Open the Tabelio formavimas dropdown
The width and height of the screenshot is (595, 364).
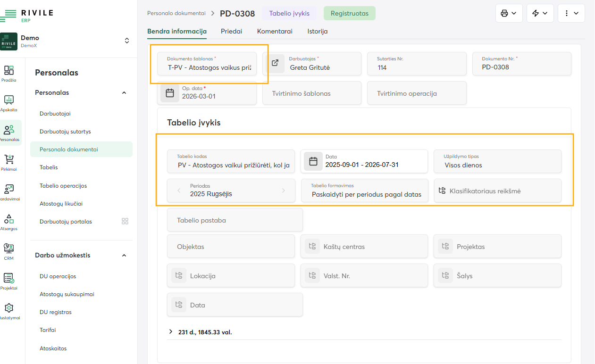coord(364,190)
